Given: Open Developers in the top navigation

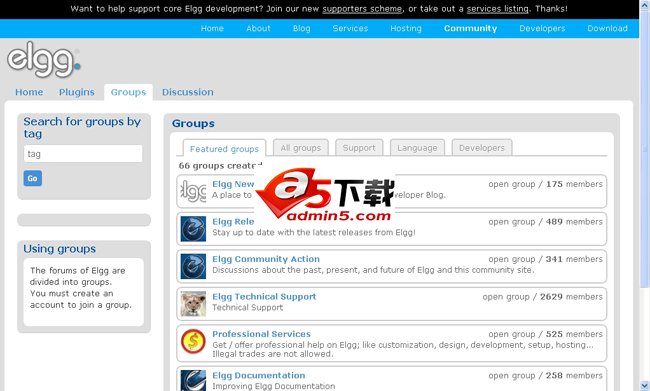Looking at the screenshot, I should (x=542, y=28).
